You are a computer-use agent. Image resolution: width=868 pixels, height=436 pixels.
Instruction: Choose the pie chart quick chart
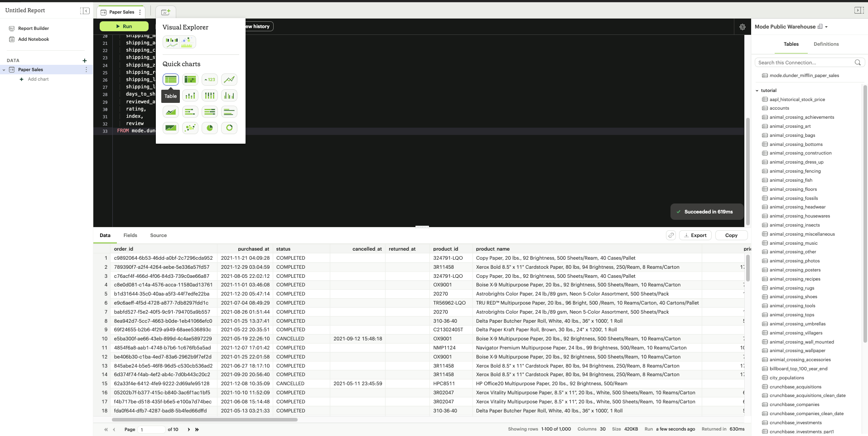coord(210,128)
